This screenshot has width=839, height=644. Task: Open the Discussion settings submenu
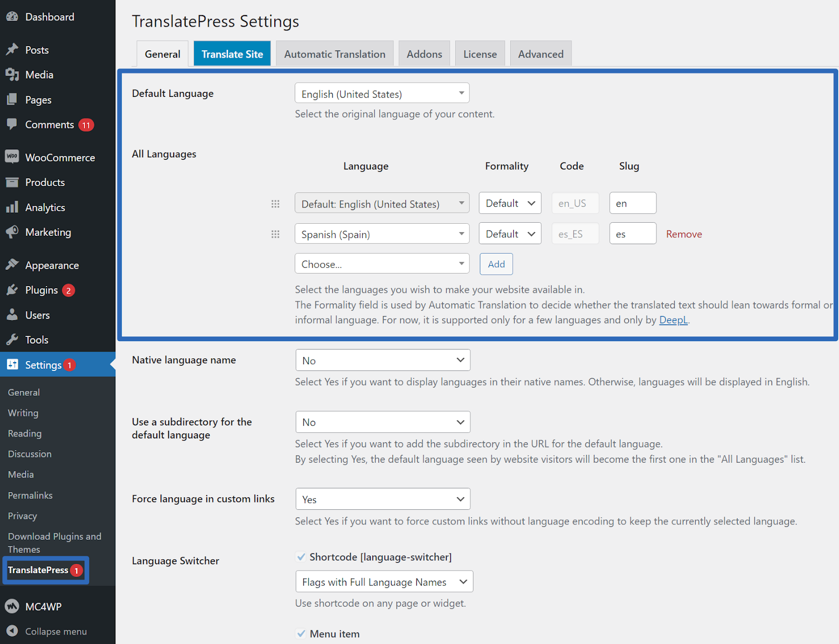click(x=29, y=454)
